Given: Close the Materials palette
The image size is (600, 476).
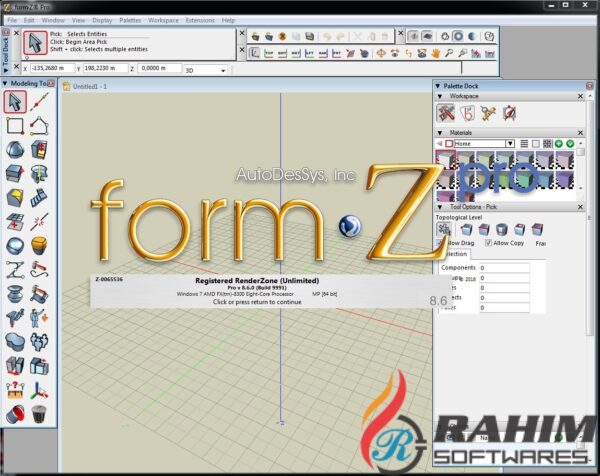Looking at the screenshot, I should 580,133.
